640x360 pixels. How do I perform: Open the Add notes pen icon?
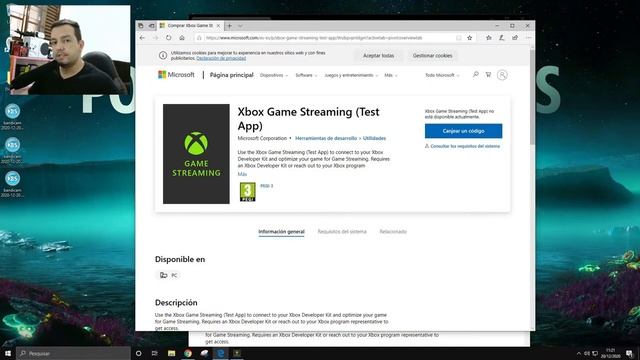(x=502, y=38)
